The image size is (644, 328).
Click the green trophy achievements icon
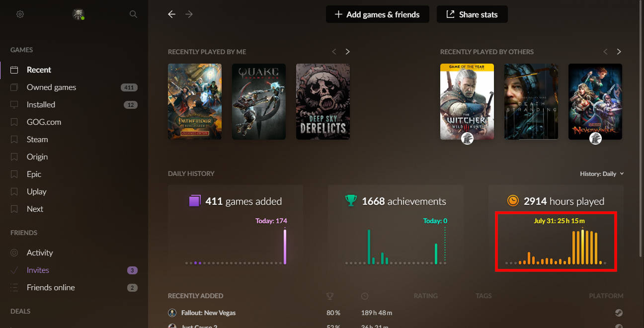pyautogui.click(x=351, y=201)
